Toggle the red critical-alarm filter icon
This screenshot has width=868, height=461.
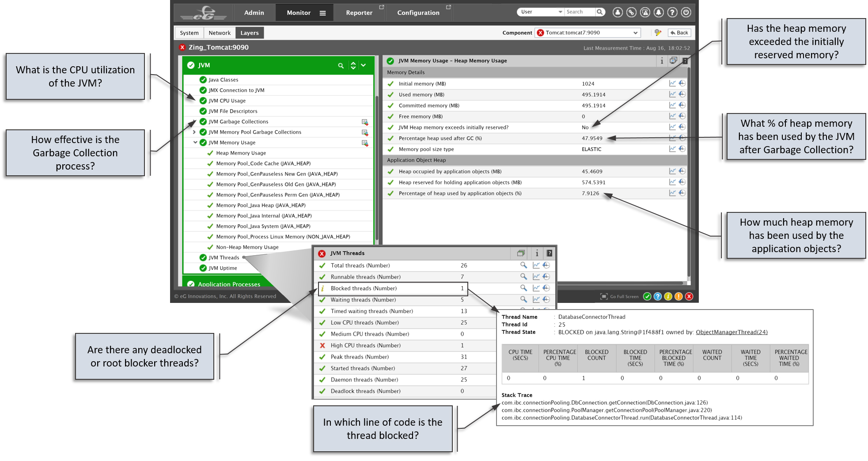(x=689, y=296)
